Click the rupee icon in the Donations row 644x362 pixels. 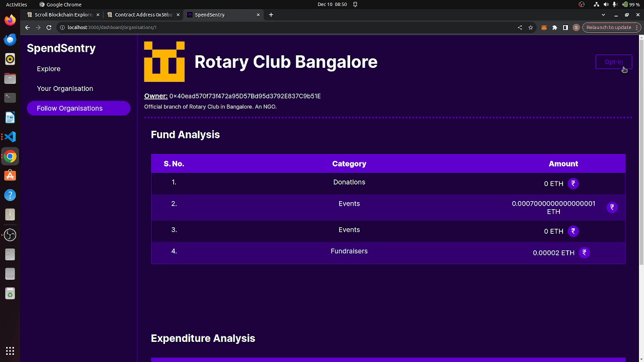click(573, 184)
